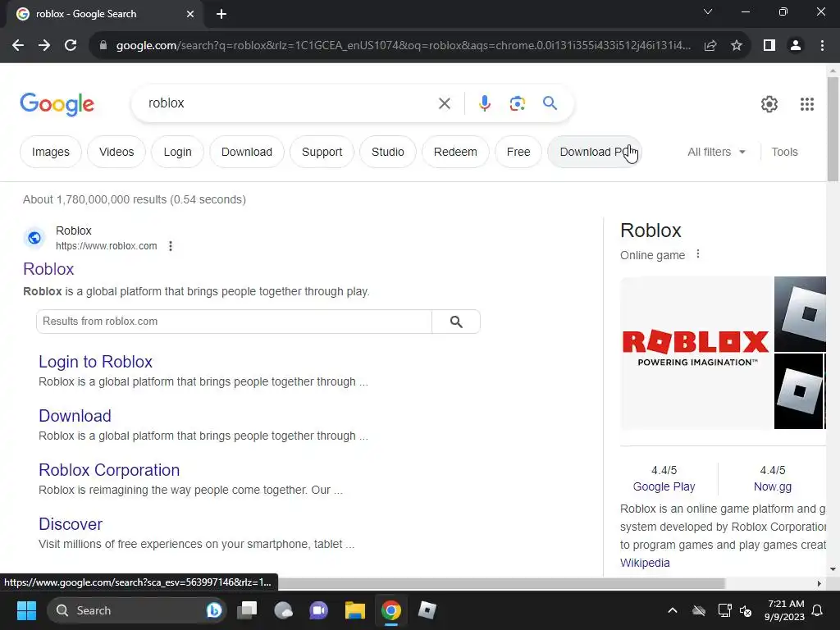The image size is (840, 630).
Task: Search within roblox.com results button
Action: [x=456, y=322]
